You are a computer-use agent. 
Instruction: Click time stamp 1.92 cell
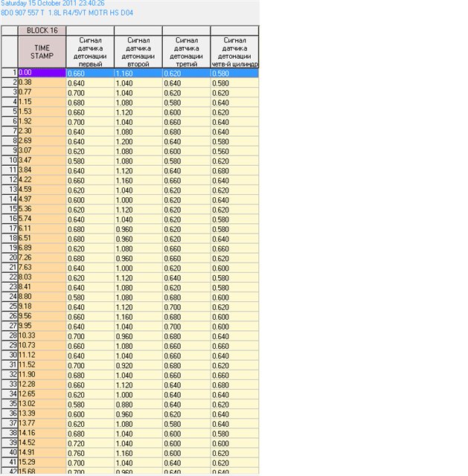pos(42,121)
